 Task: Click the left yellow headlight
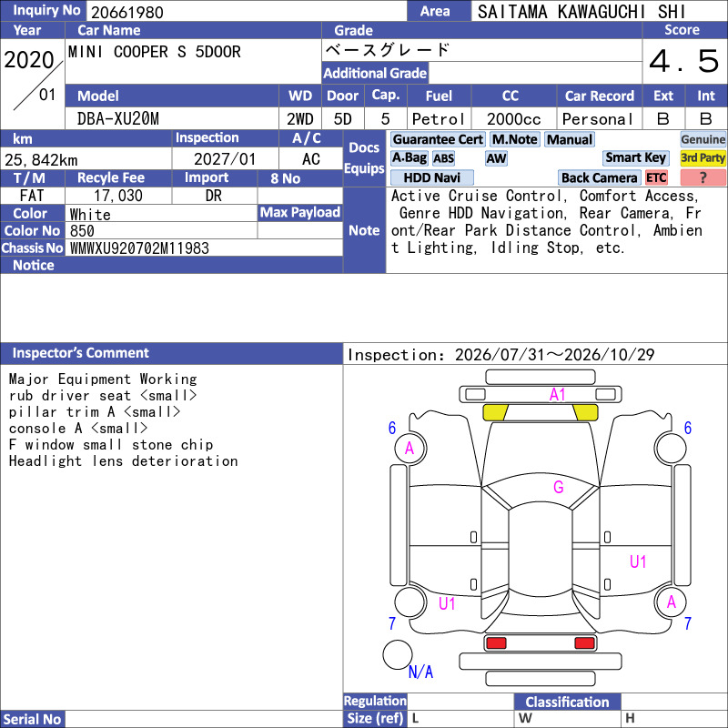point(495,412)
